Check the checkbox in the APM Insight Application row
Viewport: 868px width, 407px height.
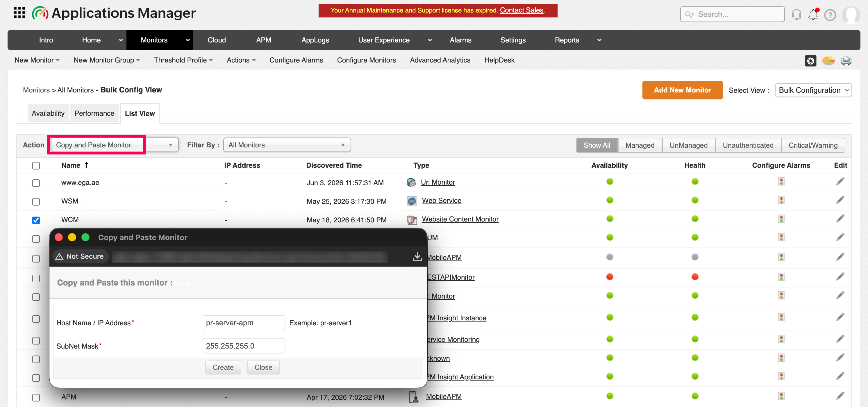[x=36, y=378]
